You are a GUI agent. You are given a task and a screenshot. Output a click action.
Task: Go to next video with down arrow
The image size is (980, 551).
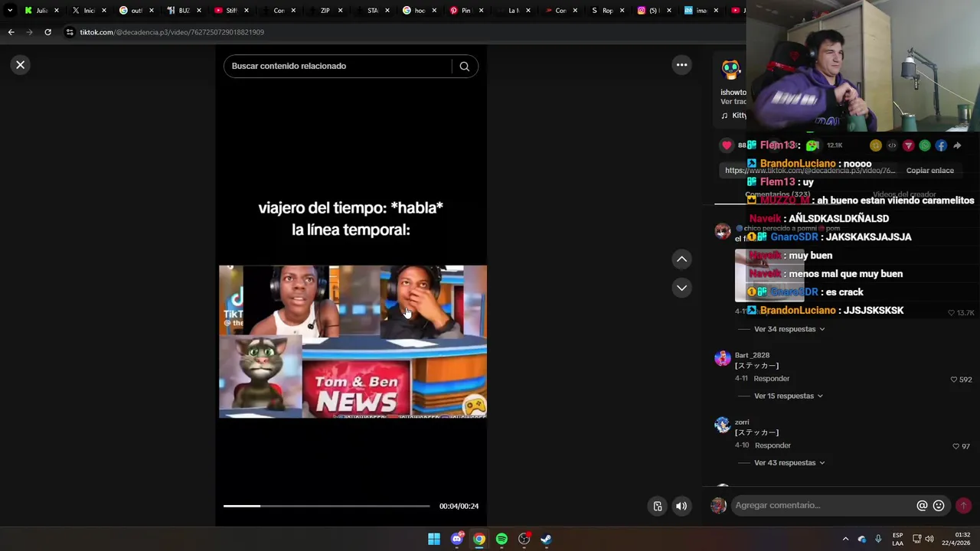681,288
